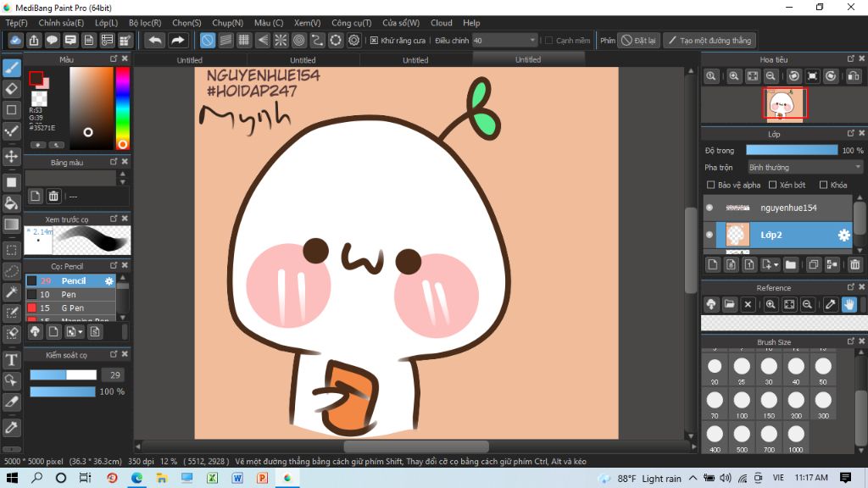Click the Undo arrow in toolbar

coord(155,41)
